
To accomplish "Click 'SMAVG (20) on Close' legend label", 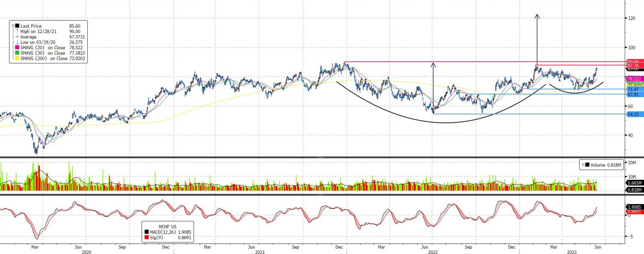I will coord(43,48).
